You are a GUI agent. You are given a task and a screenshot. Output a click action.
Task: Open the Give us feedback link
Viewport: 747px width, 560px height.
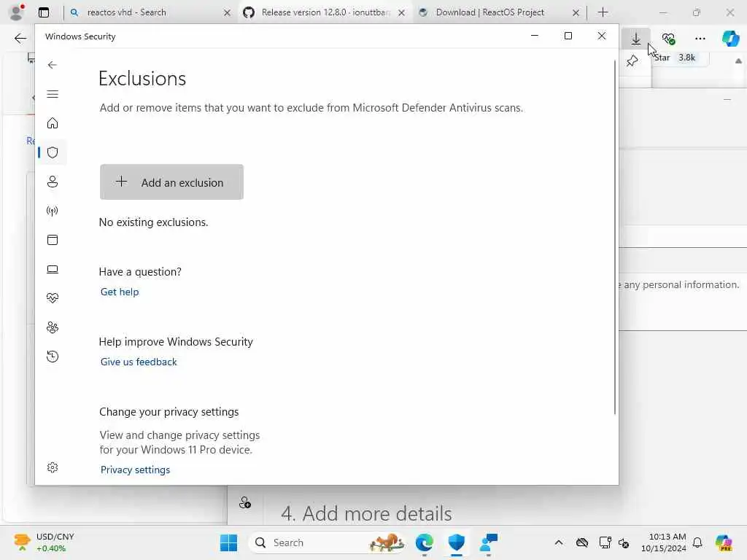(x=139, y=362)
